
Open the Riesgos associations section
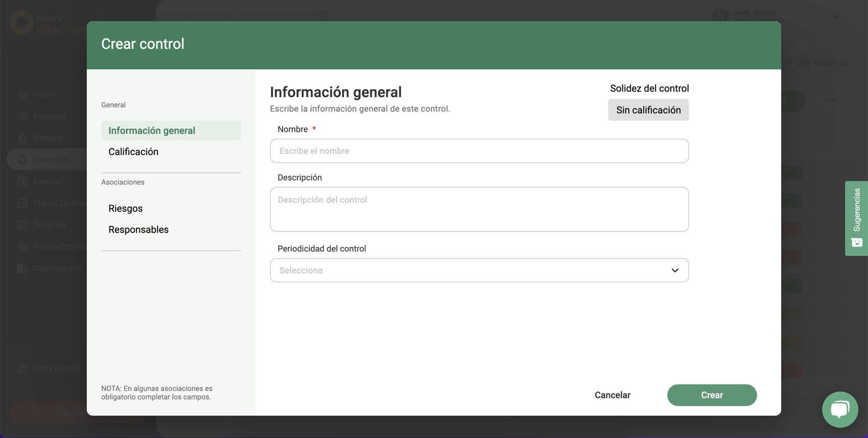tap(126, 208)
